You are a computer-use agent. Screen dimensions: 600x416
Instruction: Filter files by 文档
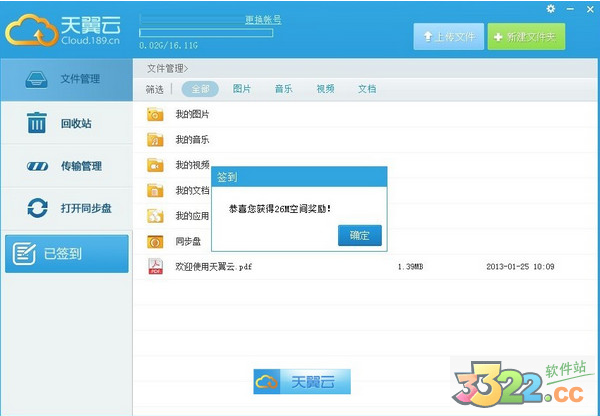(367, 89)
